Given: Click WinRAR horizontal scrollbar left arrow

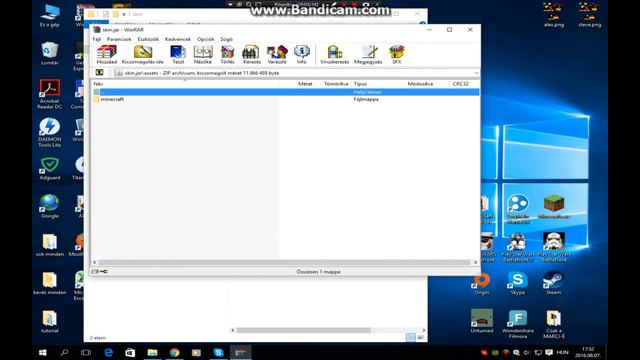Looking at the screenshot, I should click(95, 262).
